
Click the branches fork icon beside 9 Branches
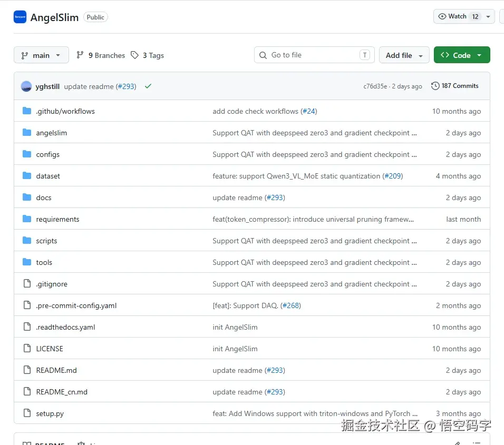point(80,55)
